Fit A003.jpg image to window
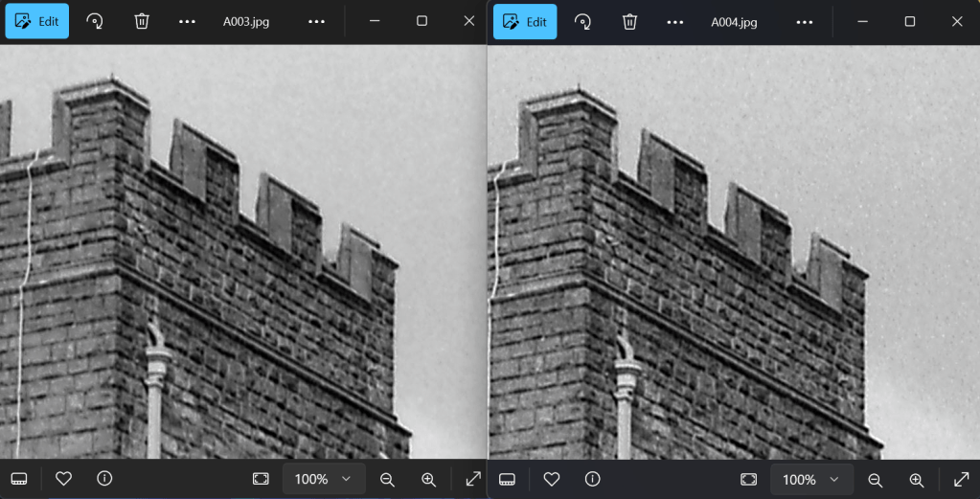This screenshot has width=980, height=499. pyautogui.click(x=261, y=479)
